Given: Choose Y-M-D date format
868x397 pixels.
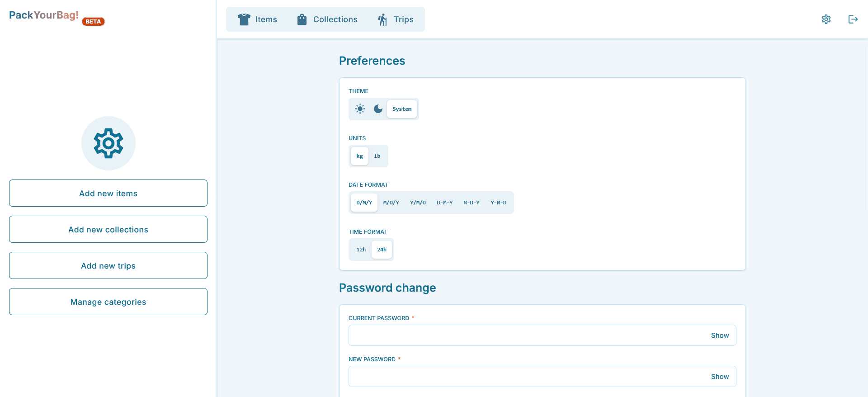Looking at the screenshot, I should (499, 203).
